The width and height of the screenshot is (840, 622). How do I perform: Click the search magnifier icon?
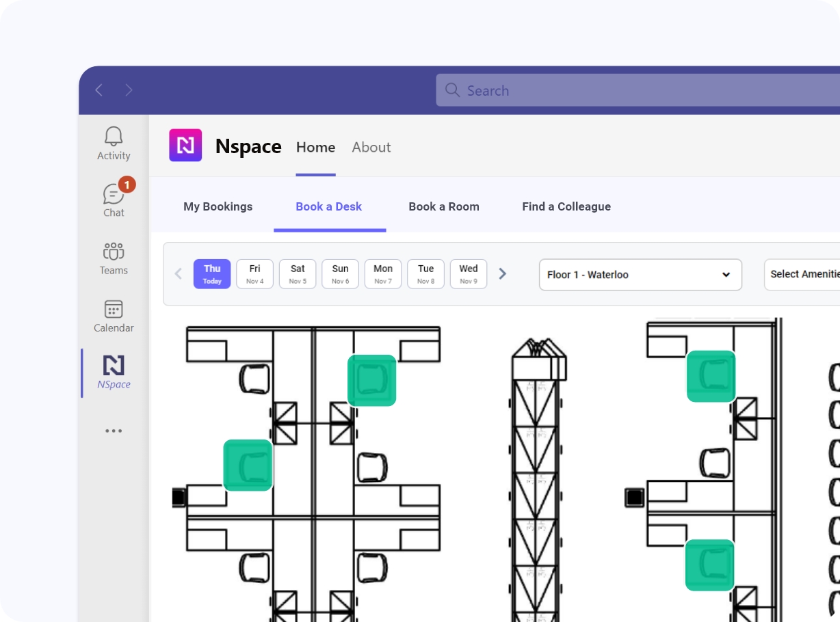(452, 90)
